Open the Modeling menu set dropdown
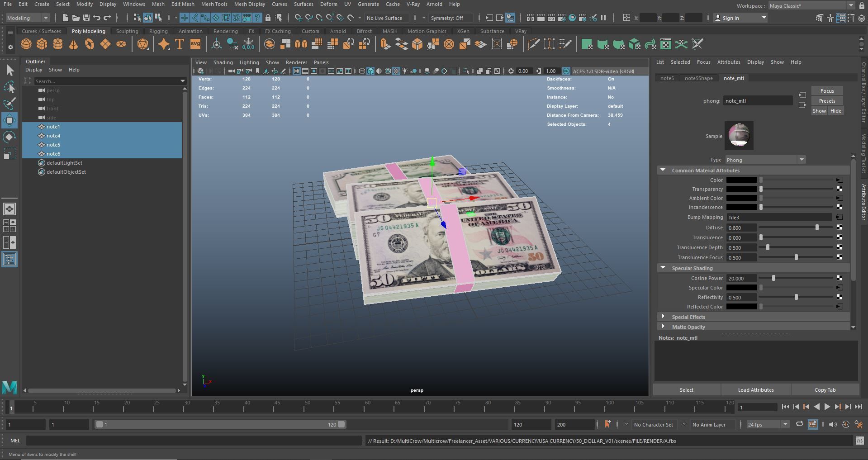This screenshot has height=460, width=868. pyautogui.click(x=28, y=18)
